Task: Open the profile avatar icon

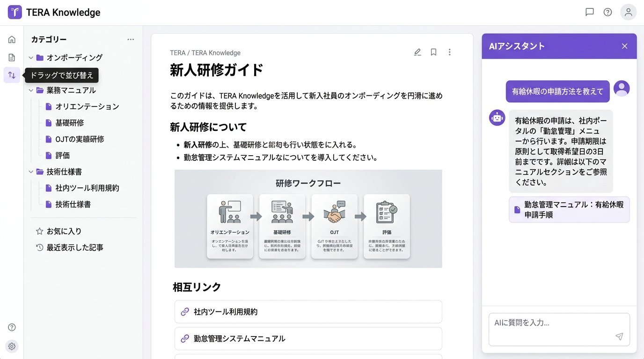Action: tap(628, 12)
